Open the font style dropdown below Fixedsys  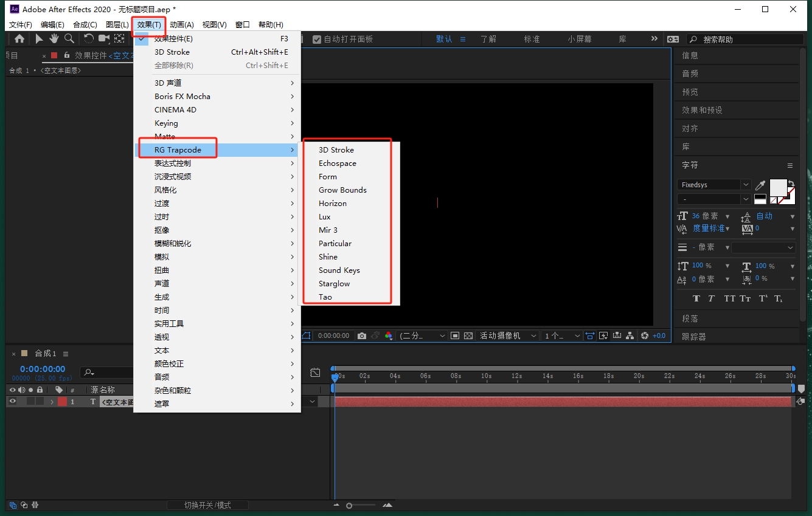pyautogui.click(x=746, y=199)
